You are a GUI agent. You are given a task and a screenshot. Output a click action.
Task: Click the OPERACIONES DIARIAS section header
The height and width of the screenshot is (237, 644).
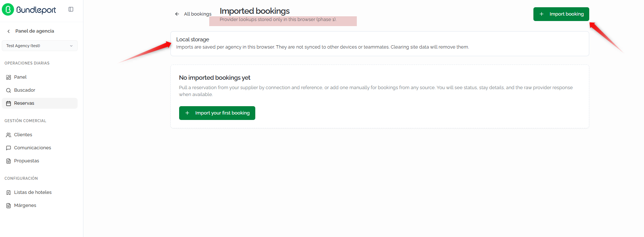(x=27, y=63)
